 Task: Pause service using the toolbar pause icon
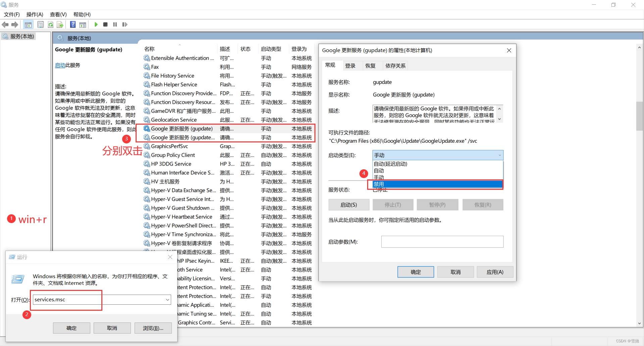(115, 25)
